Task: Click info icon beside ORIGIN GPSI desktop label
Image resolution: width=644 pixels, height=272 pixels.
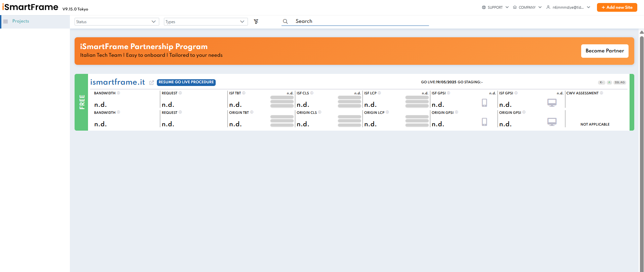Action: click(x=524, y=112)
